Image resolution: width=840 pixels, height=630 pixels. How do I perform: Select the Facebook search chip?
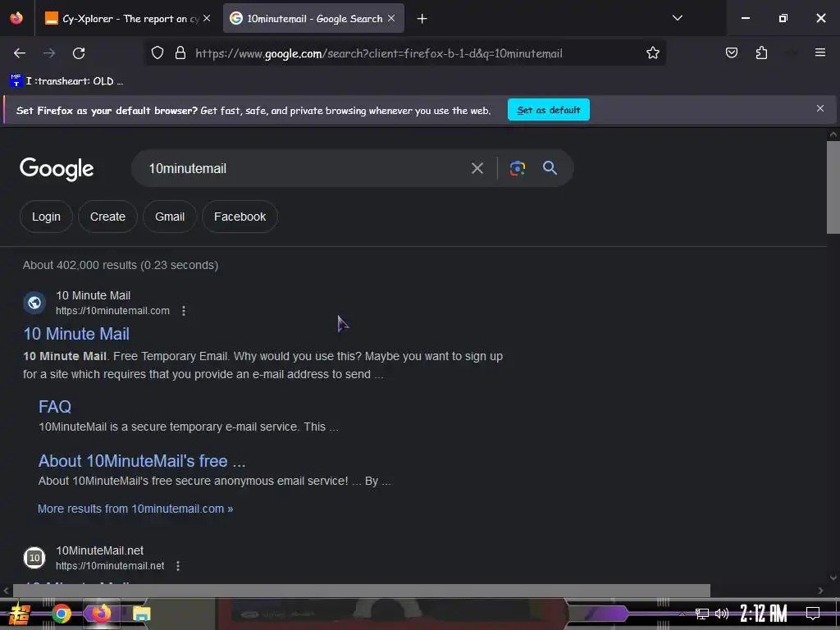[240, 217]
